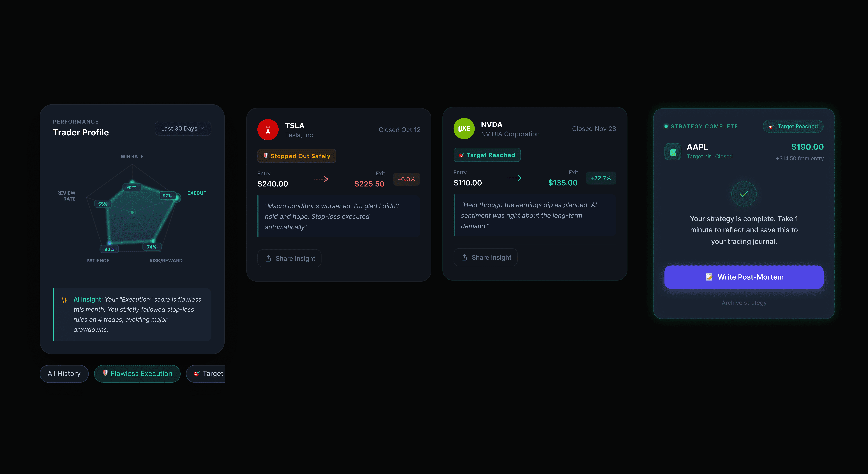Click the Stopped Out Safely badge
Screen dimensions: 868x474
tap(297, 156)
